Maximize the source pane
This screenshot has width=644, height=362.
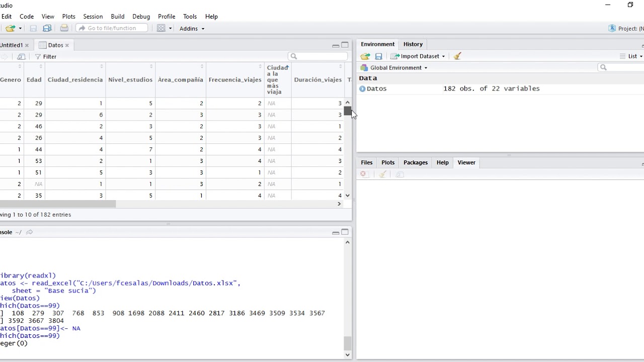[345, 45]
